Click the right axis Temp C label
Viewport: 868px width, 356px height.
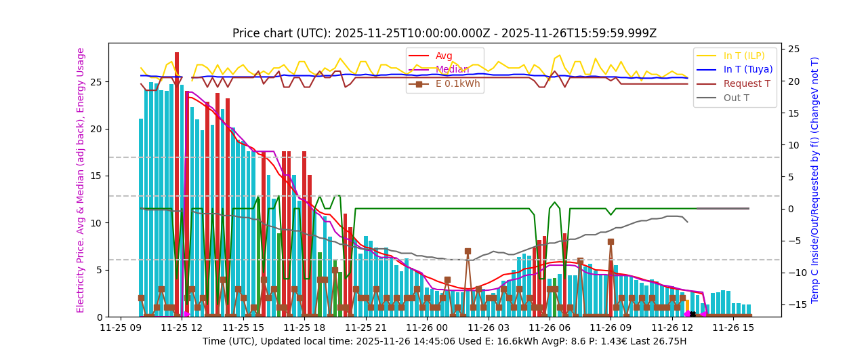tap(815, 180)
